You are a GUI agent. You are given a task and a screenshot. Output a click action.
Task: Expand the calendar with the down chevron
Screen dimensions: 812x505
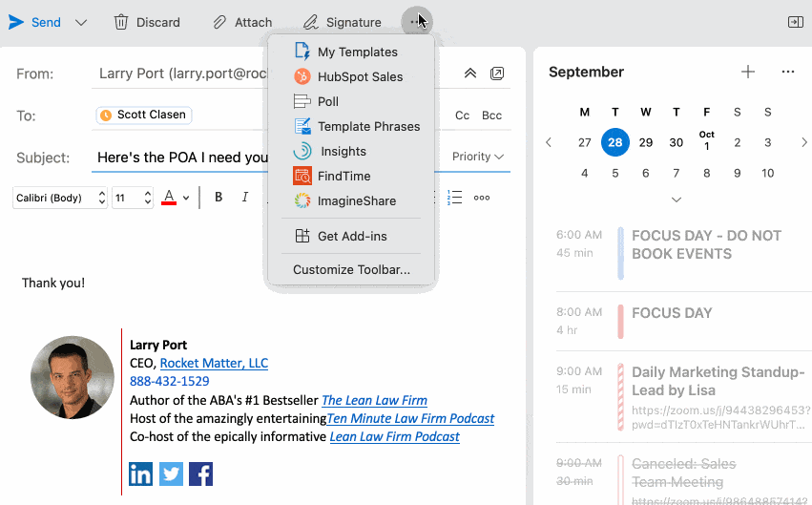coord(677,200)
